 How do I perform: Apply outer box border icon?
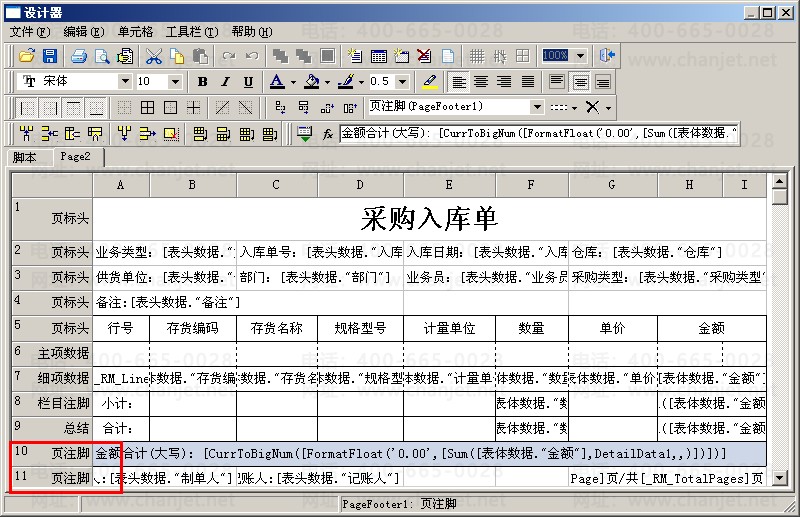[x=170, y=107]
